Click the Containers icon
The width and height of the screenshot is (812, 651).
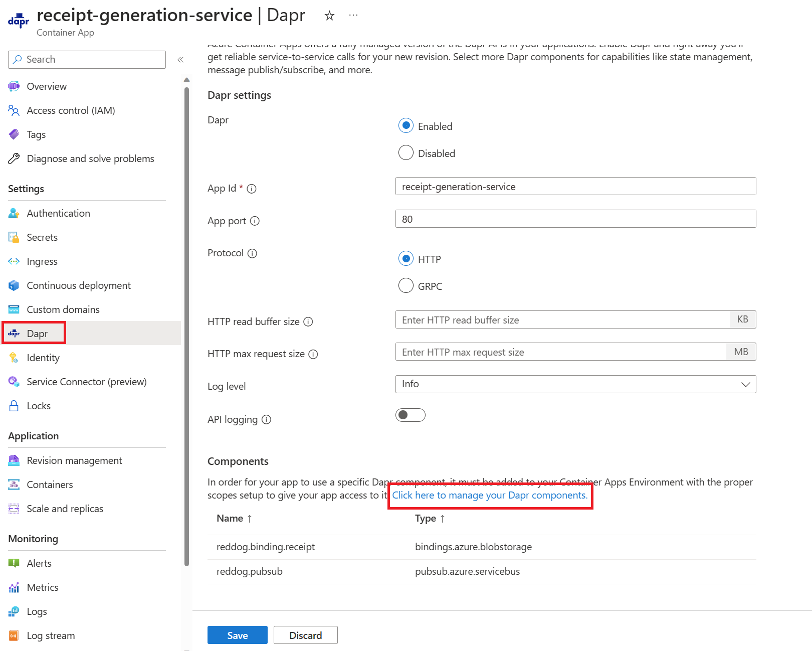(14, 484)
